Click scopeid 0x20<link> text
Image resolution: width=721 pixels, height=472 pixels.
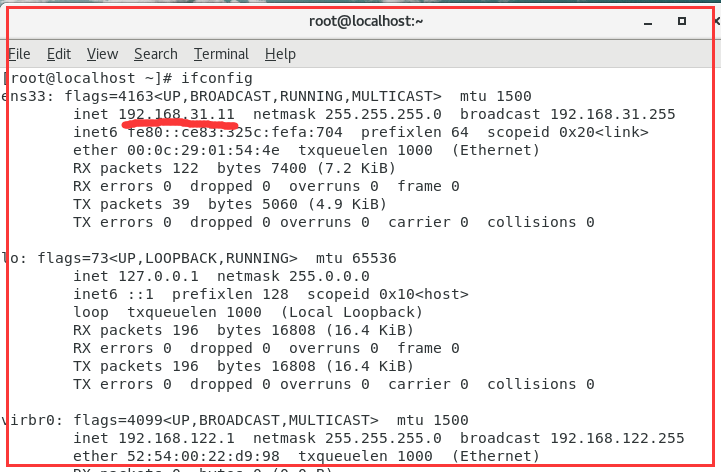coord(568,132)
